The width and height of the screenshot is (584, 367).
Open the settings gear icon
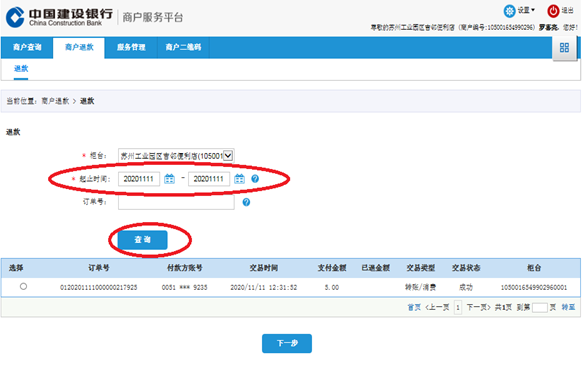[x=510, y=11]
